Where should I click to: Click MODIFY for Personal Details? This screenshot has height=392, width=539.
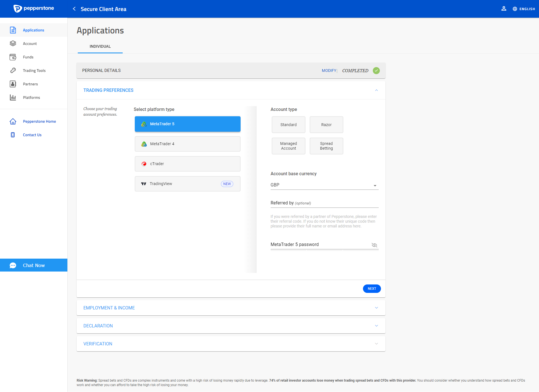tap(329, 71)
